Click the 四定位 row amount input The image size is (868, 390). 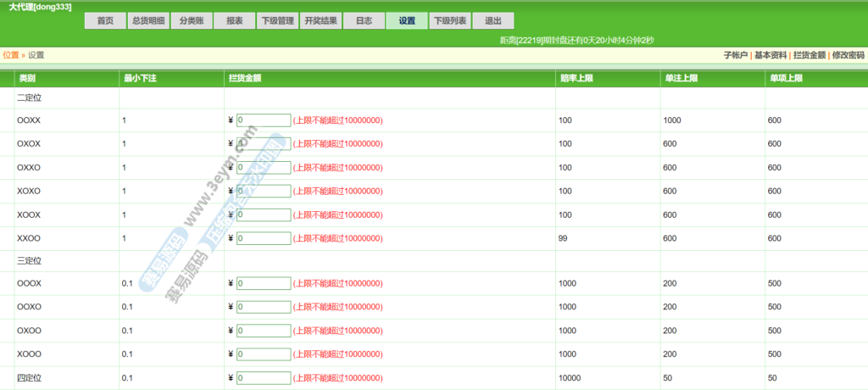(264, 378)
